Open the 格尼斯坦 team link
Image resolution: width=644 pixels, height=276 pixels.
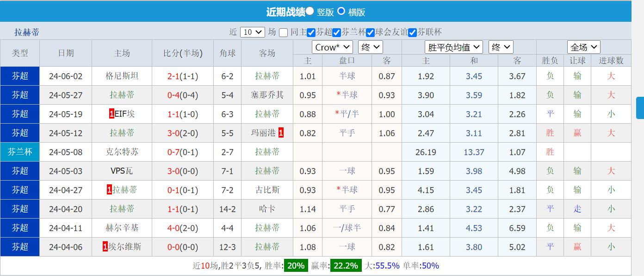[x=122, y=76]
